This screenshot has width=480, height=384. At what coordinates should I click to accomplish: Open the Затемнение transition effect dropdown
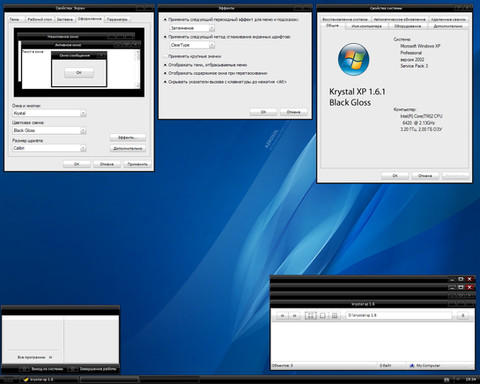[x=192, y=28]
